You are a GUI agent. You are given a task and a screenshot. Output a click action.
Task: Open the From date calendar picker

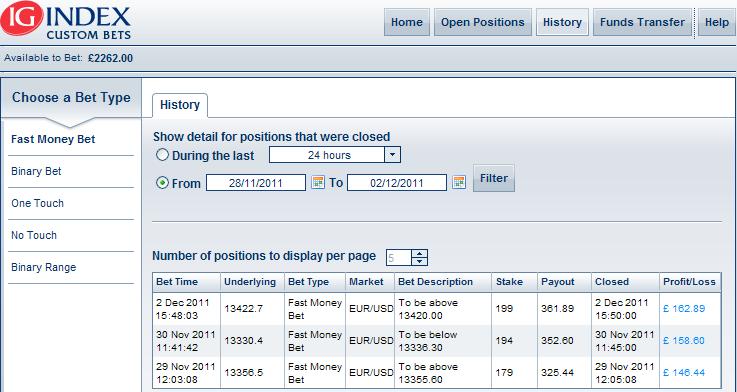coord(318,182)
